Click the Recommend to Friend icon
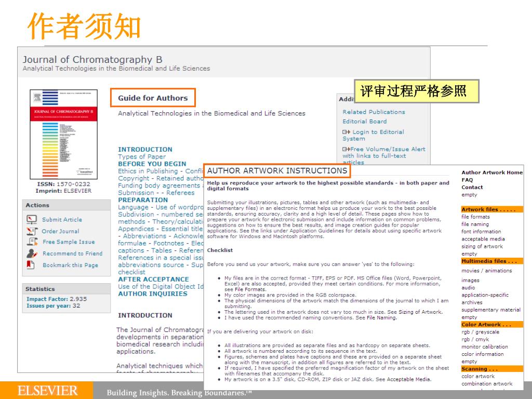532x399 pixels. click(32, 254)
